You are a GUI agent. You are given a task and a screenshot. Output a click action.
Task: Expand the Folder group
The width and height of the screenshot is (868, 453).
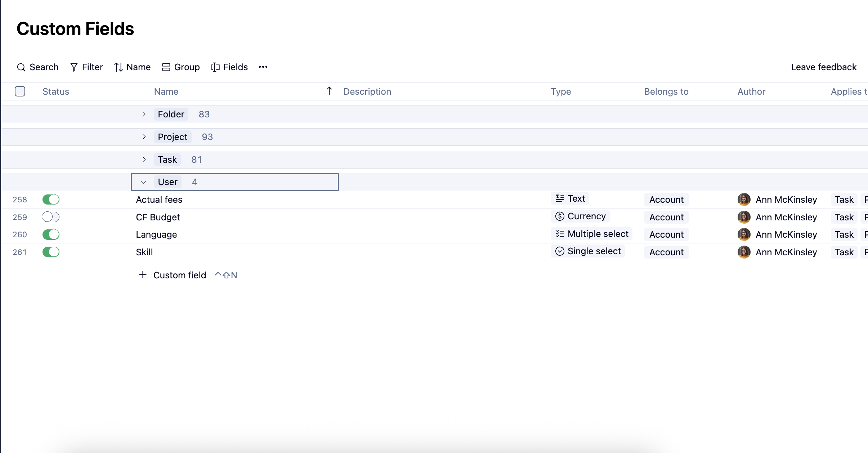tap(144, 114)
